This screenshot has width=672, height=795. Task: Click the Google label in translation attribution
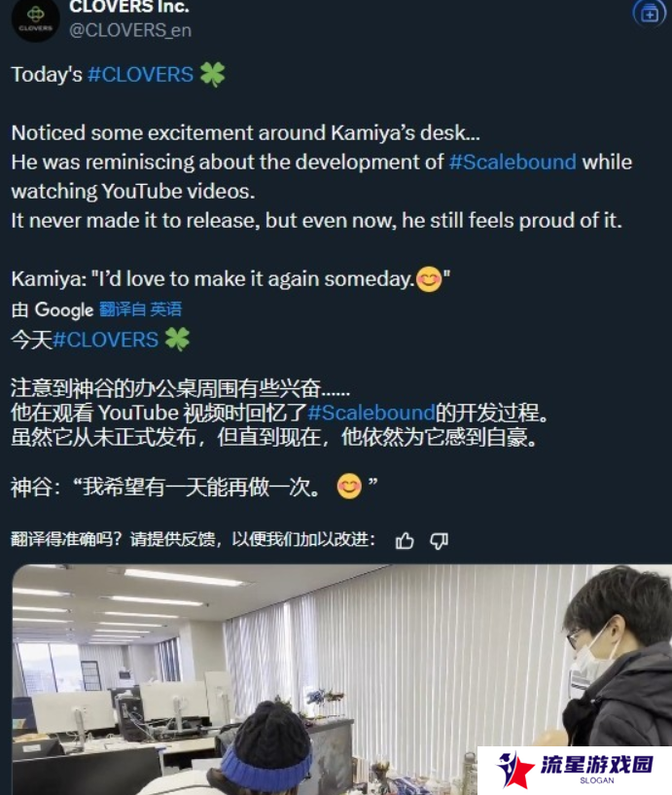click(x=64, y=309)
